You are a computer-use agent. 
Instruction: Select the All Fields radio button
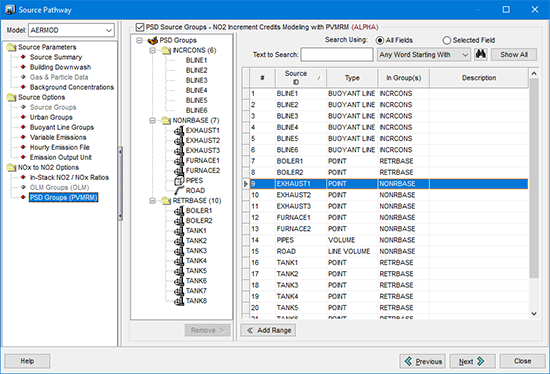tap(380, 40)
